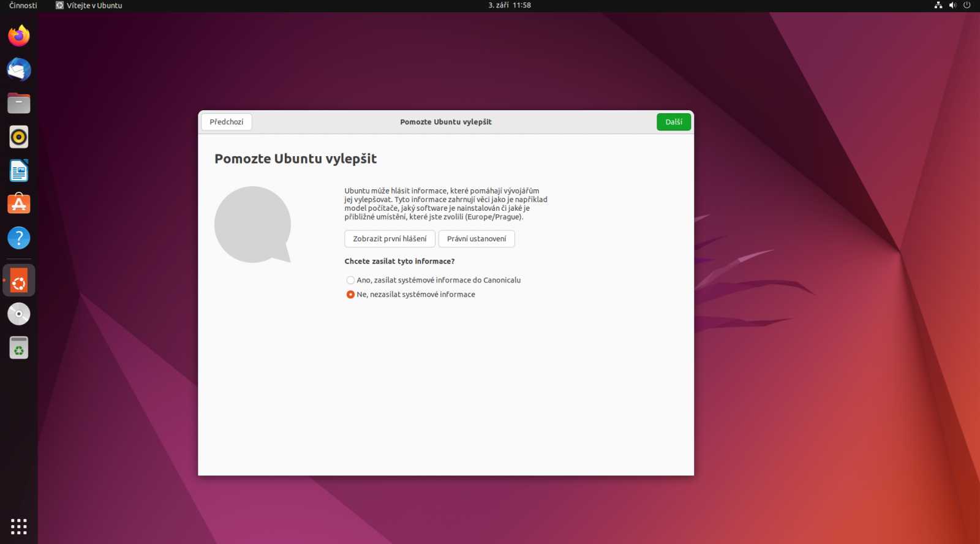The width and height of the screenshot is (980, 544).
Task: Click the heading Pomozte Ubuntu vylepšit
Action: point(295,159)
